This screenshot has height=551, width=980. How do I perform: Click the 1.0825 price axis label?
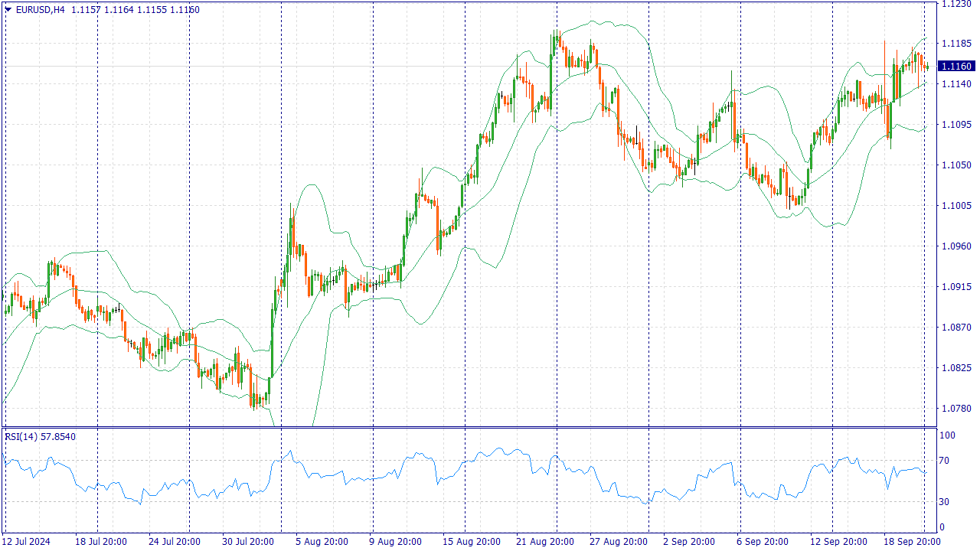[x=956, y=367]
